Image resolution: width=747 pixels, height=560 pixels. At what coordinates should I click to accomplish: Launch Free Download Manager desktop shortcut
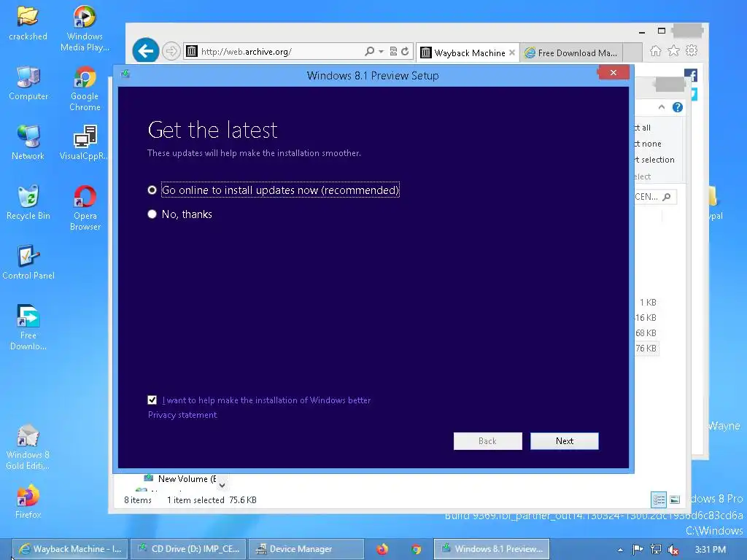pyautogui.click(x=28, y=327)
